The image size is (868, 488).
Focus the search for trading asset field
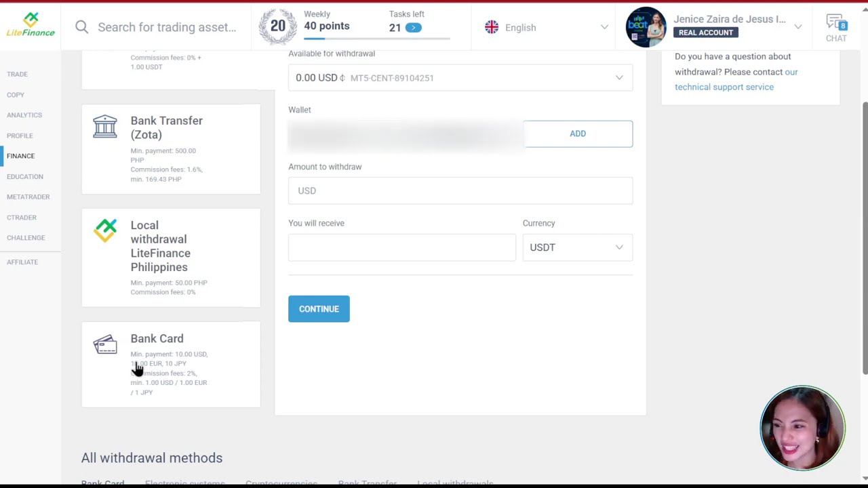point(167,27)
